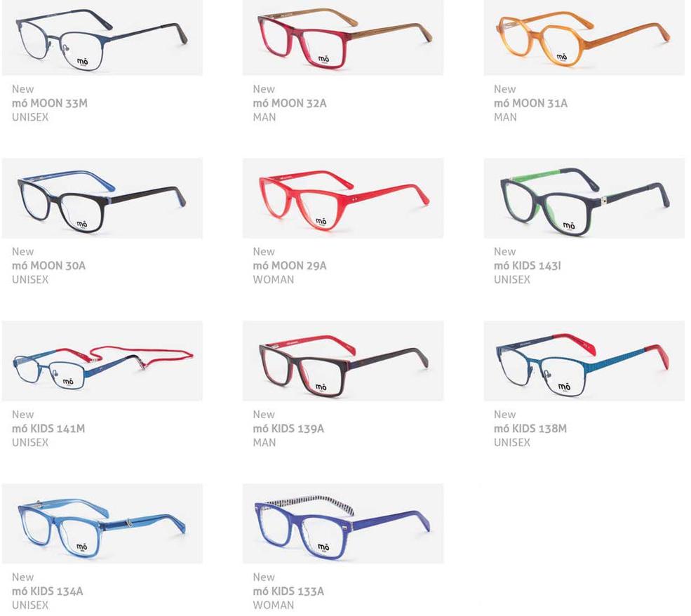Click the mó MOON 29A product name

click(290, 266)
